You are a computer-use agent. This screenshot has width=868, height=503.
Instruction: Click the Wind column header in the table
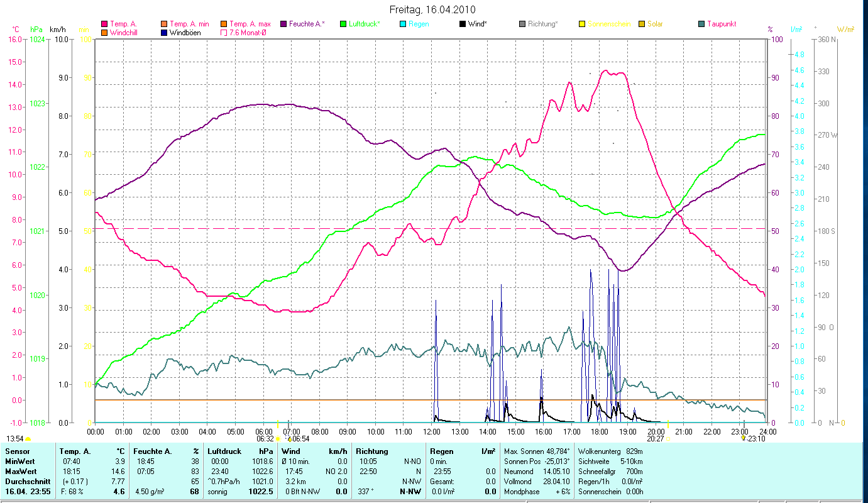pyautogui.click(x=290, y=451)
